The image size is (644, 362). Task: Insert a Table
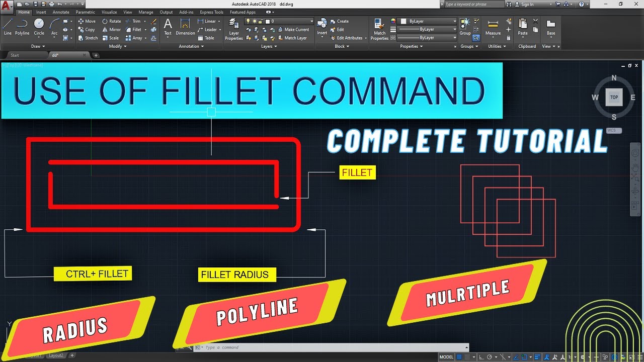206,38
